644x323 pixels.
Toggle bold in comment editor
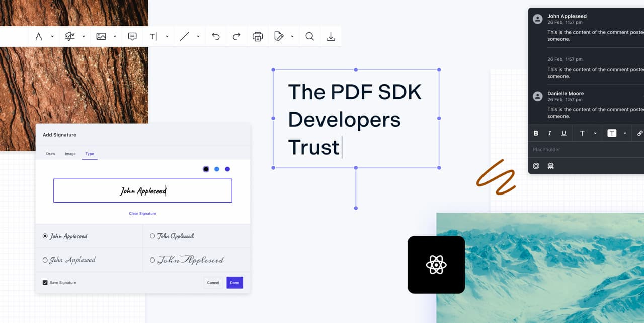(x=536, y=133)
